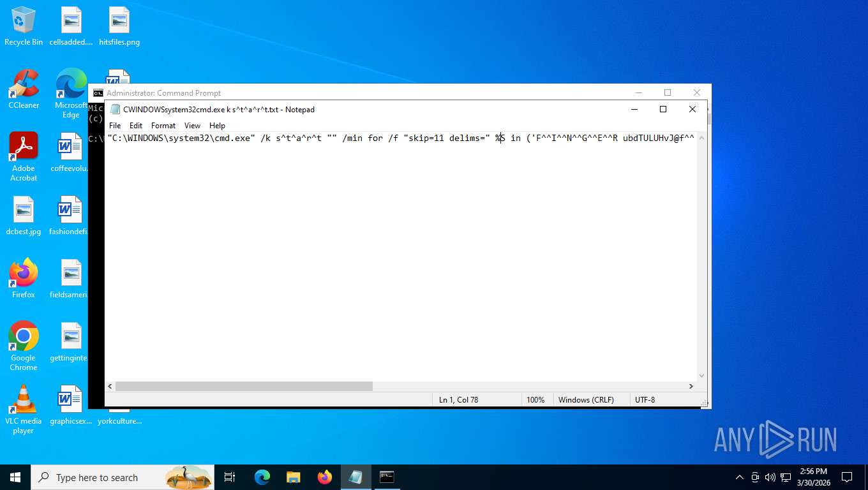Viewport: 868px width, 490px height.
Task: Click the horizontal scrollbar right arrow
Action: coord(691,386)
